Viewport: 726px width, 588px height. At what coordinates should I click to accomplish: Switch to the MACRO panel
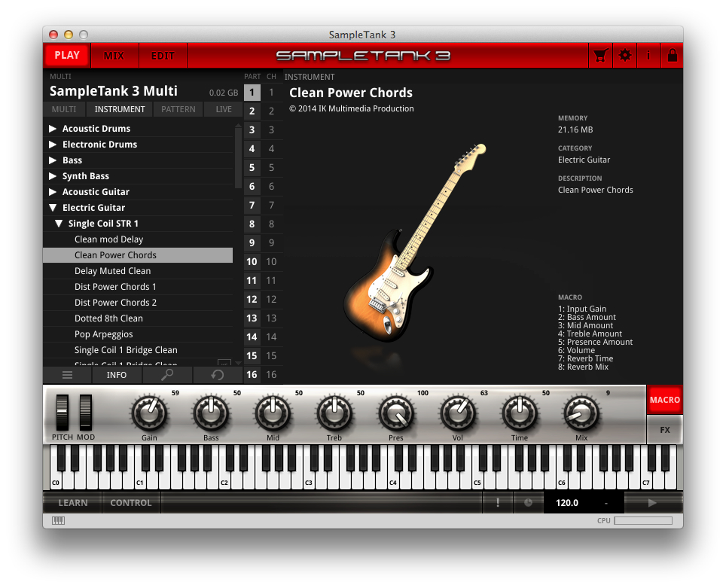point(663,400)
